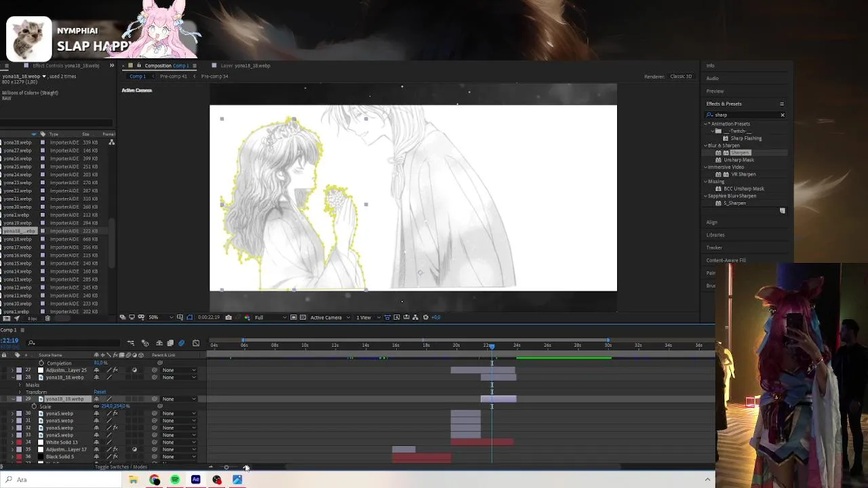This screenshot has width=868, height=488.
Task: Click the composition mini-flowchart icon in timeline
Action: pos(131,343)
